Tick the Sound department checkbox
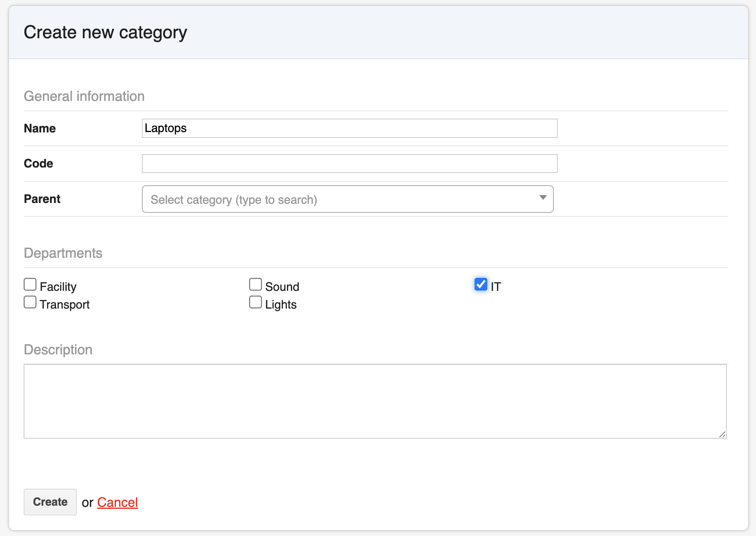Viewport: 756px width, 536px height. point(255,285)
